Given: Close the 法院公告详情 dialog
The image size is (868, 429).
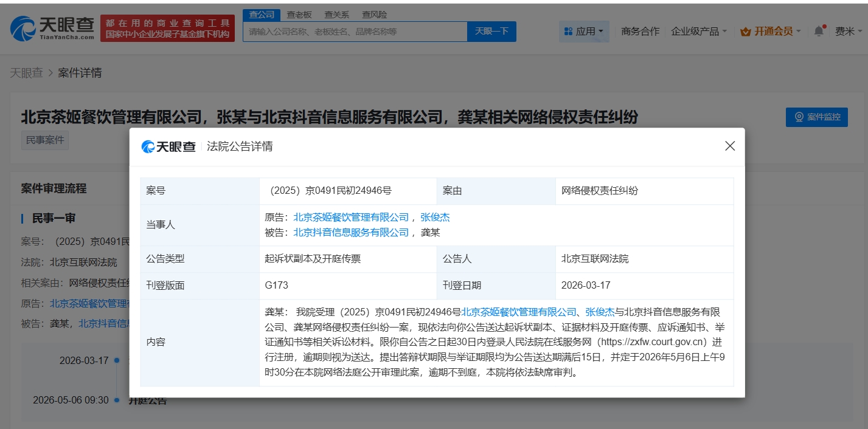Looking at the screenshot, I should (x=730, y=146).
